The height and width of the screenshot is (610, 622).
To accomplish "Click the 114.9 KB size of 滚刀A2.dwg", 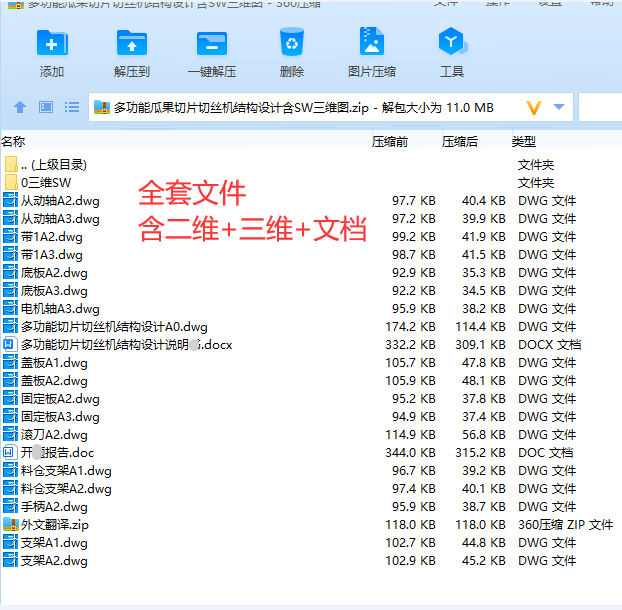I will click(x=410, y=435).
